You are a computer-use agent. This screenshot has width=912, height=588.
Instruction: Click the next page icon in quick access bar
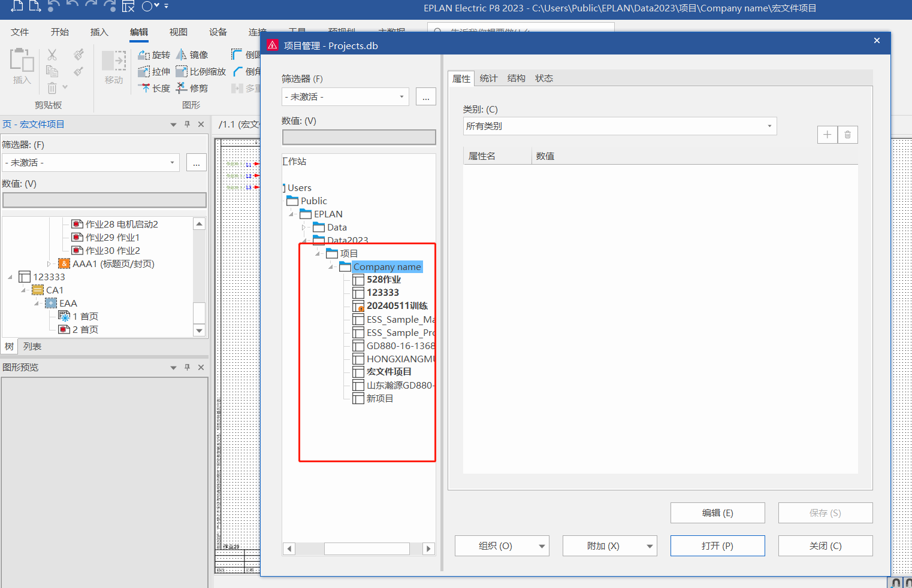(35, 7)
